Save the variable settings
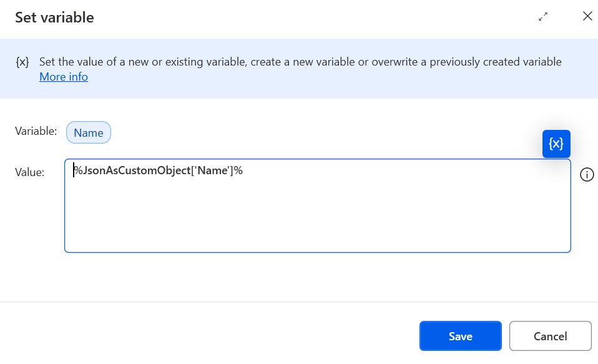598x364 pixels. [x=460, y=336]
